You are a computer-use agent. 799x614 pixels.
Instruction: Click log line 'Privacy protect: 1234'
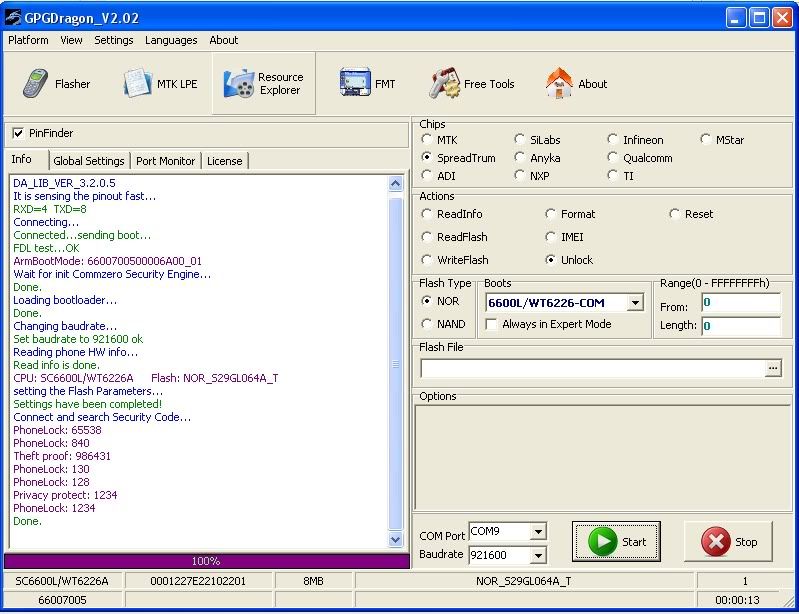point(65,495)
